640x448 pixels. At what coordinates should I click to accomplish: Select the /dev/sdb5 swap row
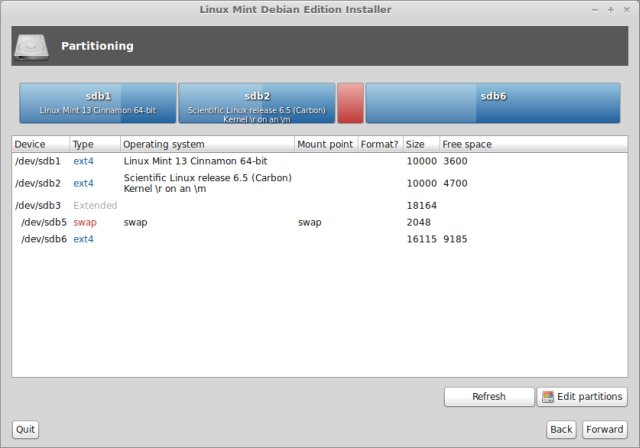(320, 222)
